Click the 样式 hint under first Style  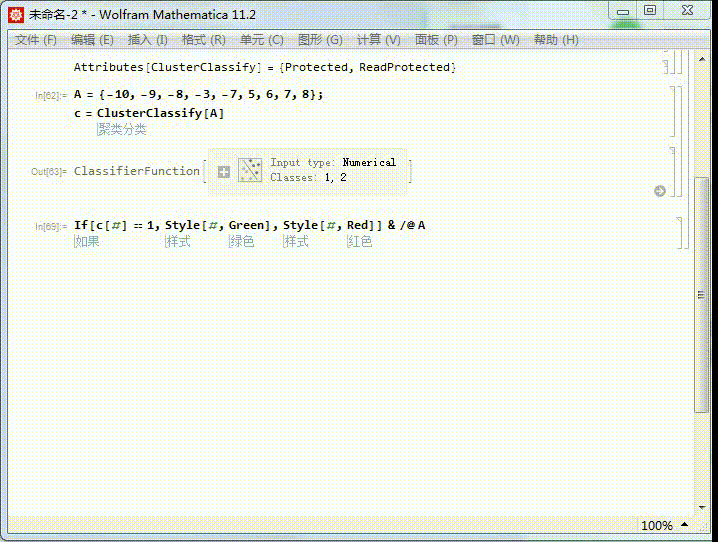click(x=178, y=241)
